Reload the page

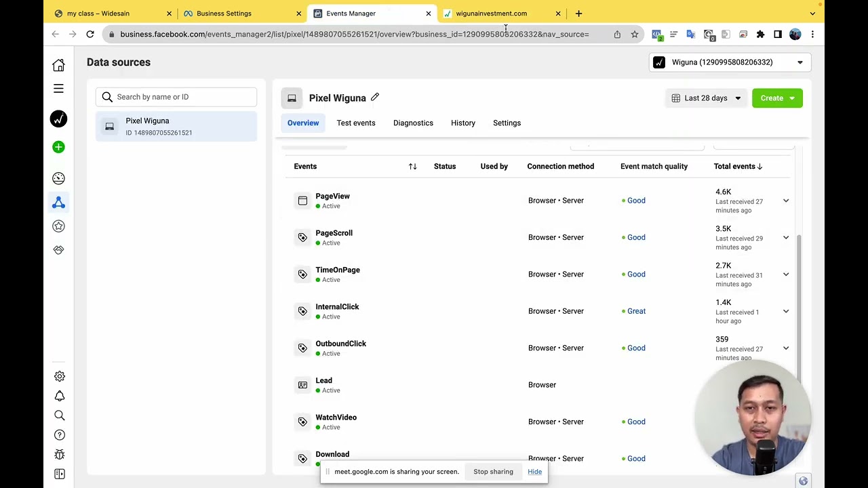coord(90,35)
